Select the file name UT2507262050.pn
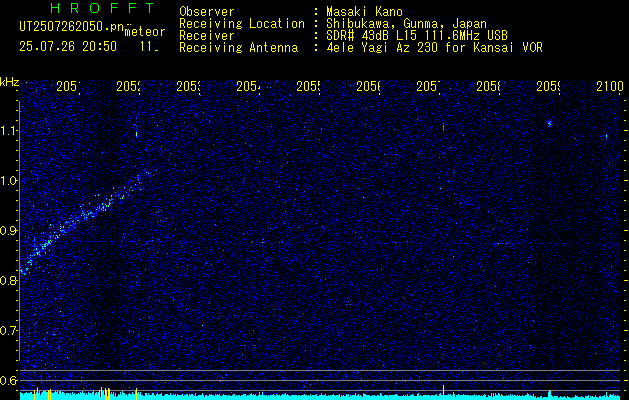The width and height of the screenshot is (629, 400). (72, 27)
